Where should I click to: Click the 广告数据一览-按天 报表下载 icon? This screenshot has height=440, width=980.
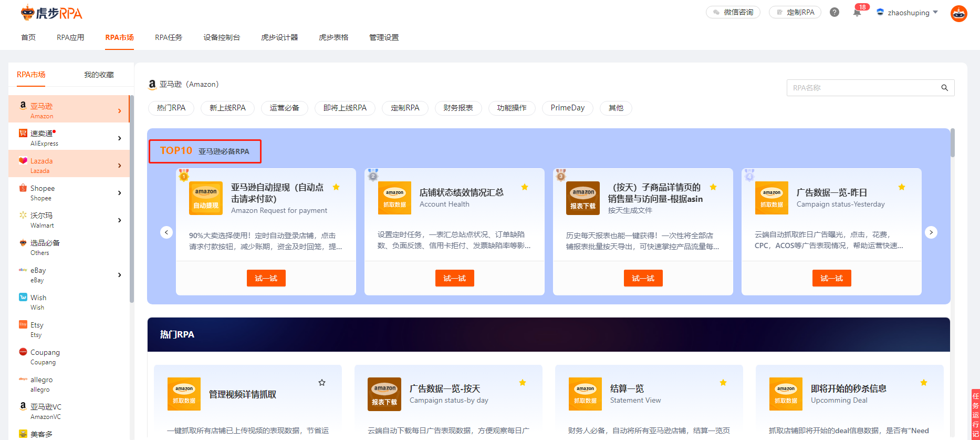pyautogui.click(x=384, y=394)
